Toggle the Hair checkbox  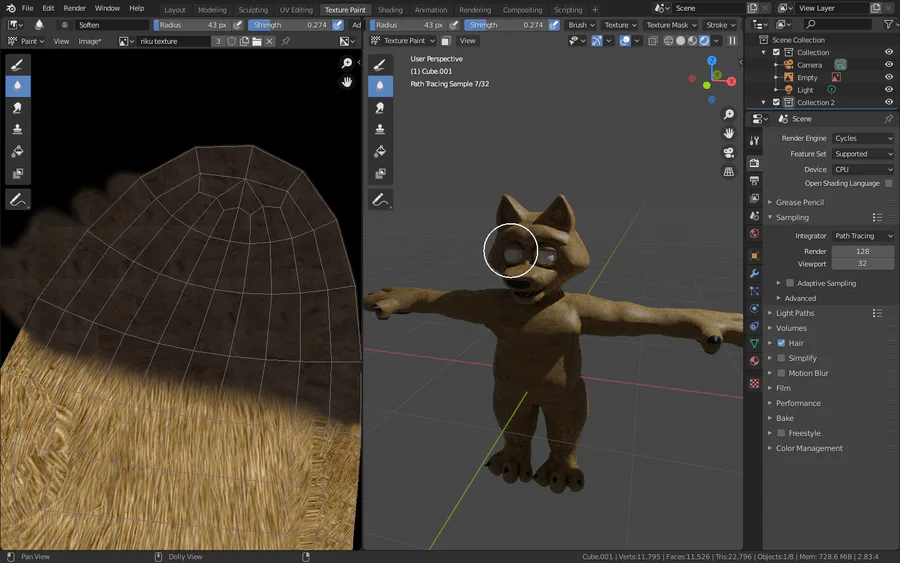[x=781, y=343]
